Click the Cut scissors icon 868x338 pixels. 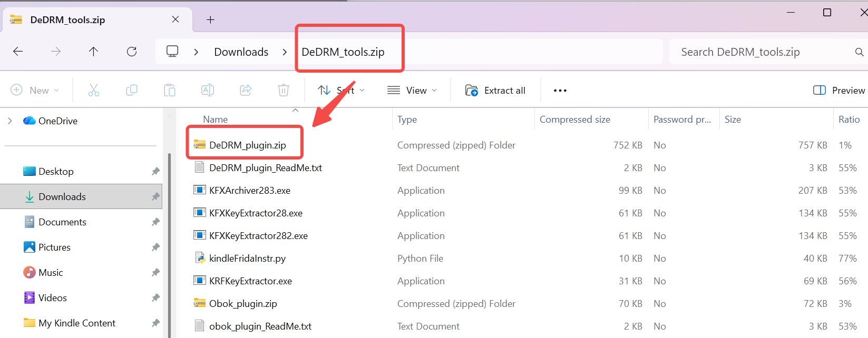94,91
